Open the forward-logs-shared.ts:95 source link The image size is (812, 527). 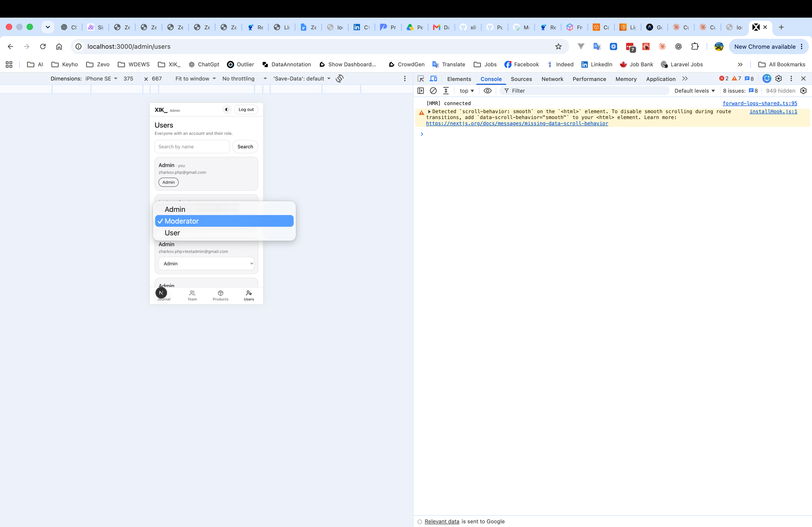tap(760, 103)
